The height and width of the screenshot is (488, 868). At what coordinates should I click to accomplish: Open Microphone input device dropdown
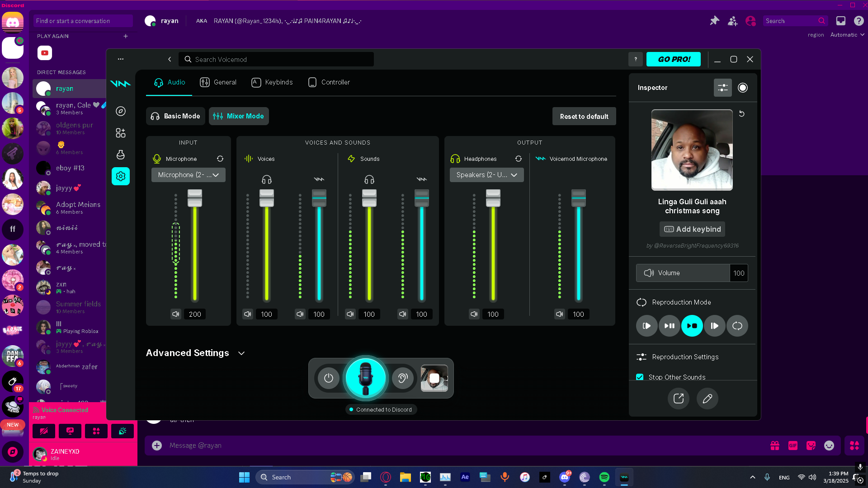188,175
